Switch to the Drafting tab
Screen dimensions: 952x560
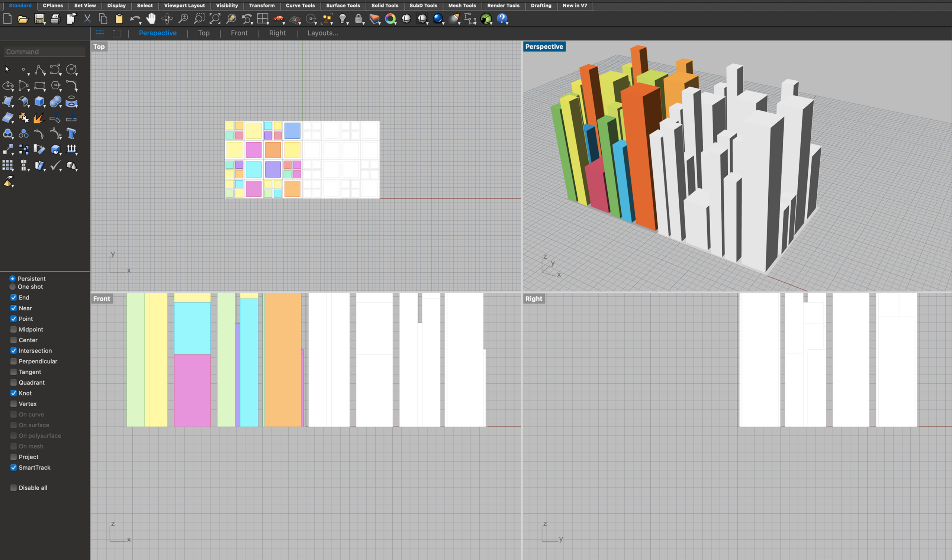541,5
